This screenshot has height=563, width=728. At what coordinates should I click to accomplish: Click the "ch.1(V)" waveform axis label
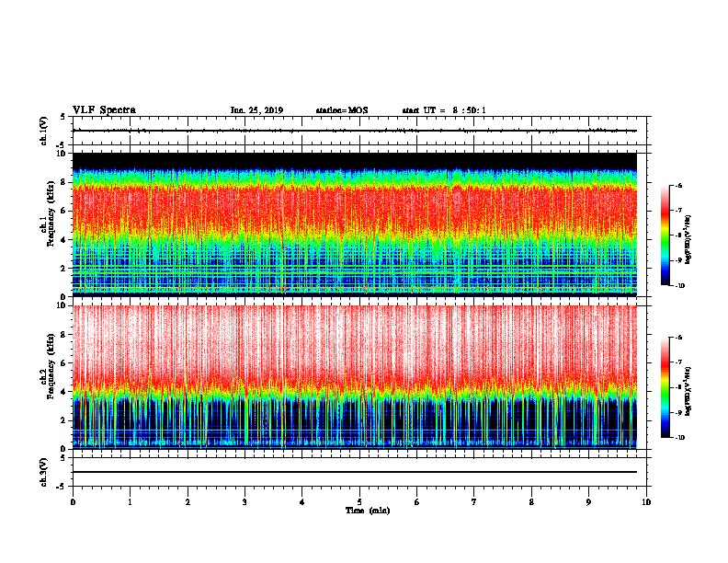pos(43,131)
